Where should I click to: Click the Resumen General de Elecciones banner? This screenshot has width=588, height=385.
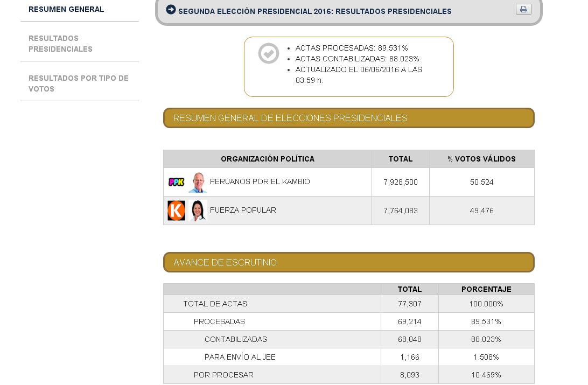349,118
